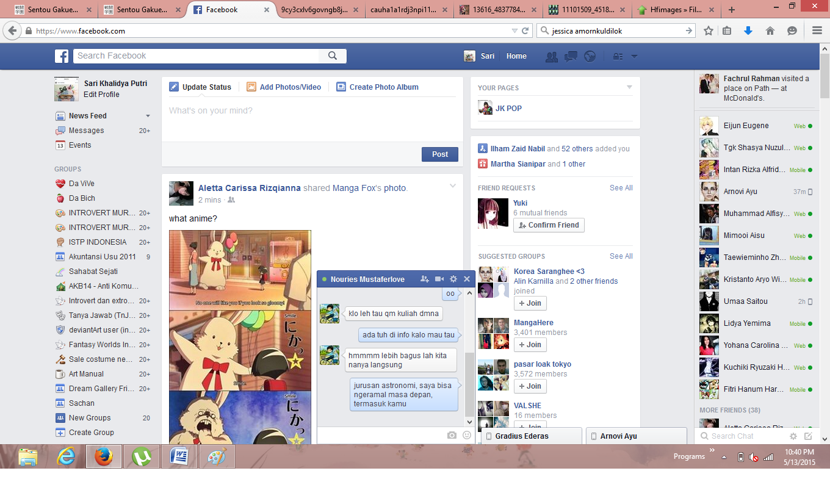Join the MangaHere group
Screen dimensions: 830x504
pyautogui.click(x=530, y=345)
